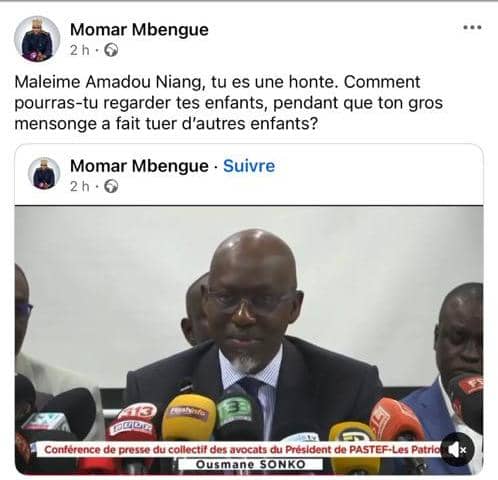Click the post text starting with Maleime Amadou Niang
Image resolution: width=498 pixels, height=480 pixels.
(229, 103)
